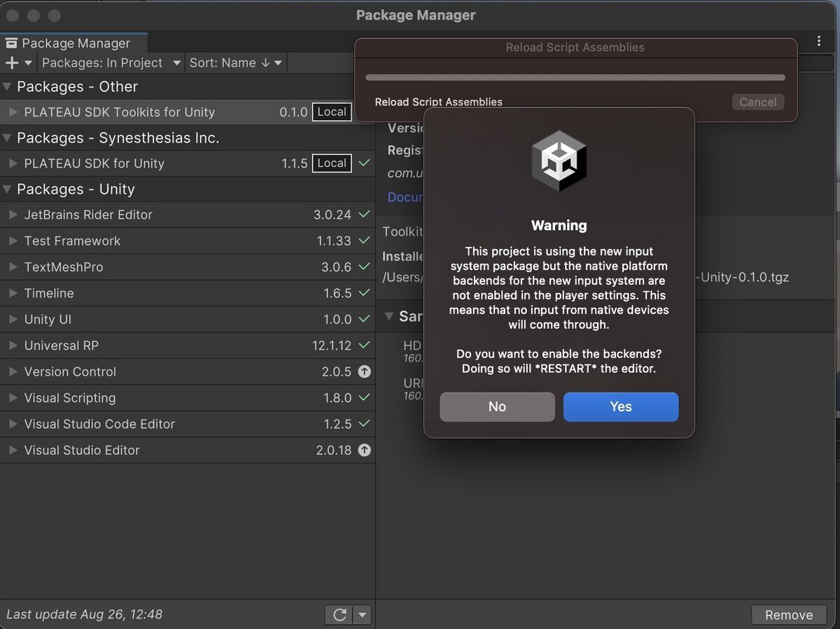Collapse the Packages - Other group

(7, 87)
